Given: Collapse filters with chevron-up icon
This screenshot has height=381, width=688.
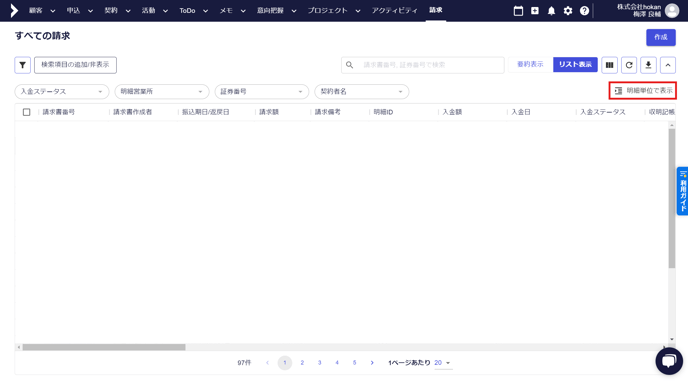Looking at the screenshot, I should (668, 65).
